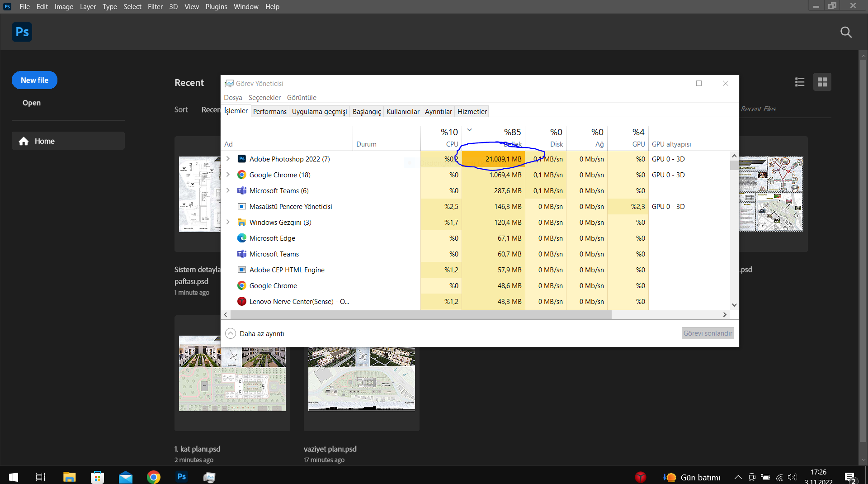Switch to the Performans tab
Image resolution: width=868 pixels, height=484 pixels.
[270, 112]
